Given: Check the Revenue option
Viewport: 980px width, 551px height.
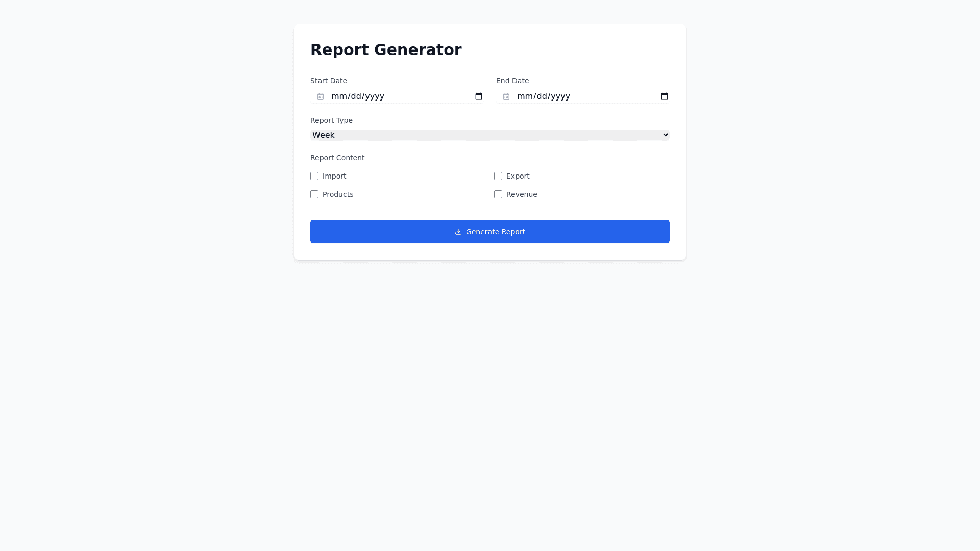Looking at the screenshot, I should (x=498, y=194).
